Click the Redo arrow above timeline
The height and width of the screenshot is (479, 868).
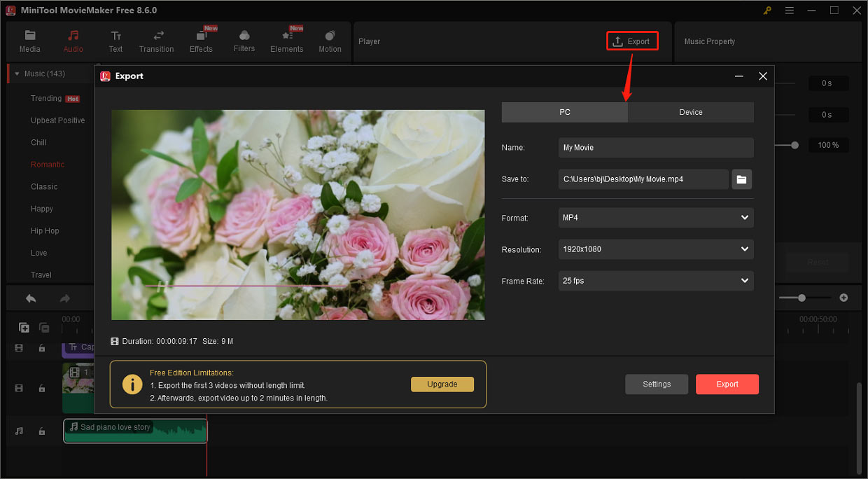tap(64, 298)
